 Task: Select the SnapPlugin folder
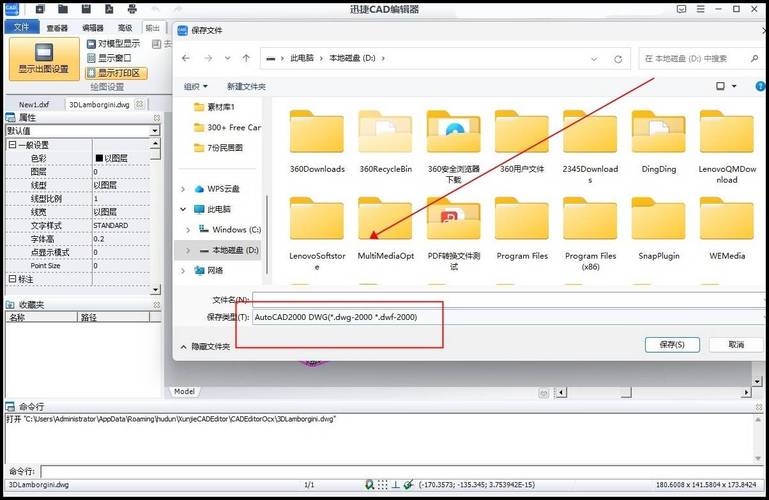click(x=659, y=229)
